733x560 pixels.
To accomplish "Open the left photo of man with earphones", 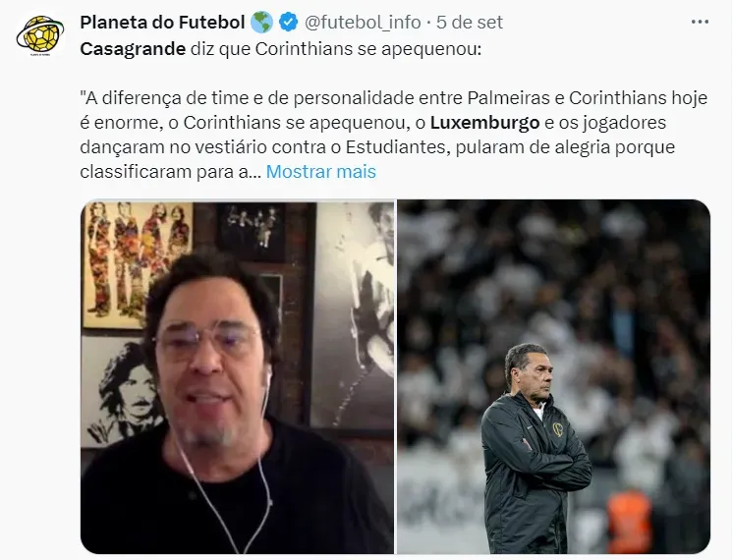I will pos(237,376).
